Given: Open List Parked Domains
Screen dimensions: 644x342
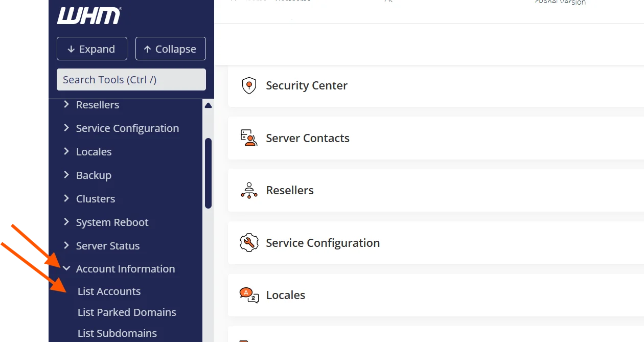Looking at the screenshot, I should (127, 312).
